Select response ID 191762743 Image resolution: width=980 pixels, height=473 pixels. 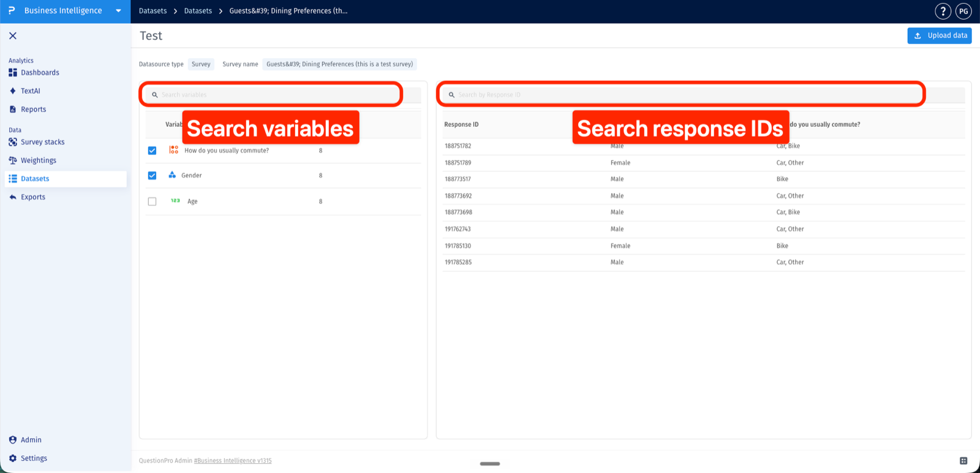458,229
